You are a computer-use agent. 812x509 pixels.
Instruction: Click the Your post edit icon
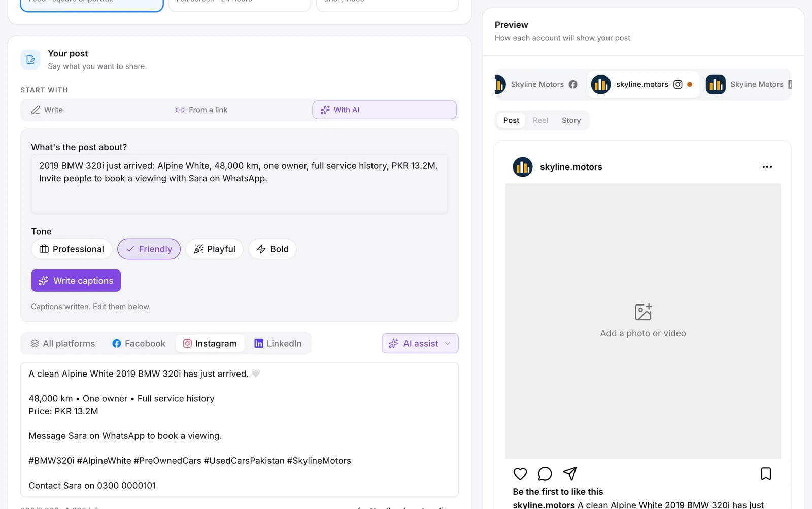coord(30,60)
